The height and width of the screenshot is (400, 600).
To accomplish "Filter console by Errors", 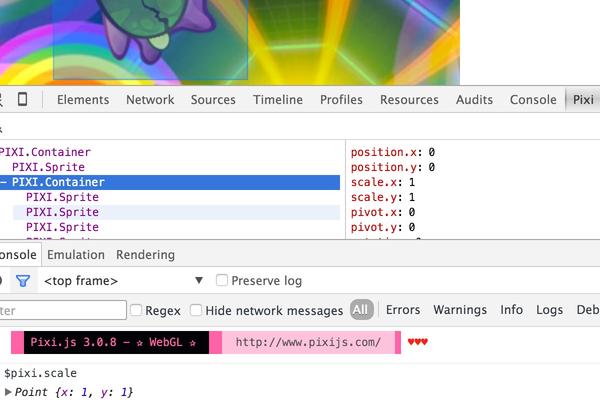I will coord(403,310).
